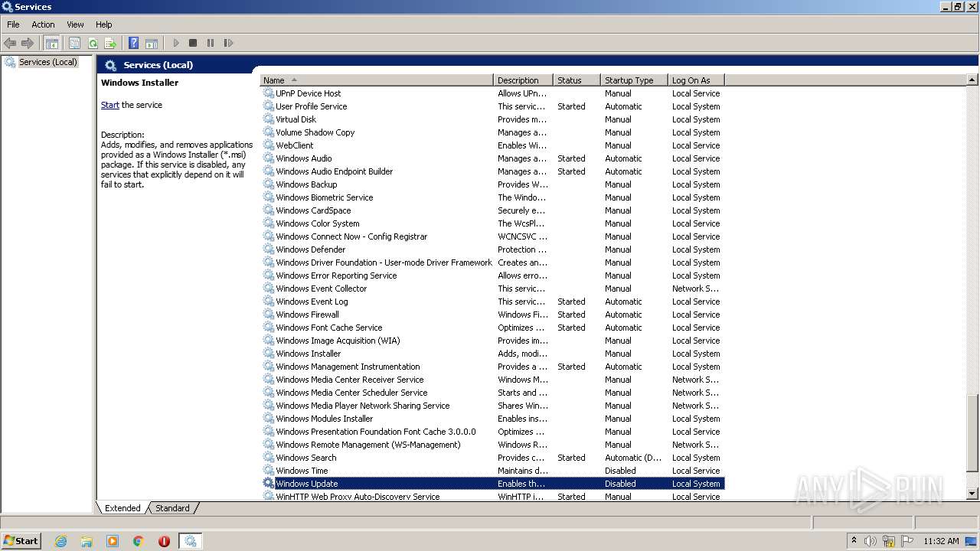
Task: Show hidden tray icons arrow
Action: point(854,540)
